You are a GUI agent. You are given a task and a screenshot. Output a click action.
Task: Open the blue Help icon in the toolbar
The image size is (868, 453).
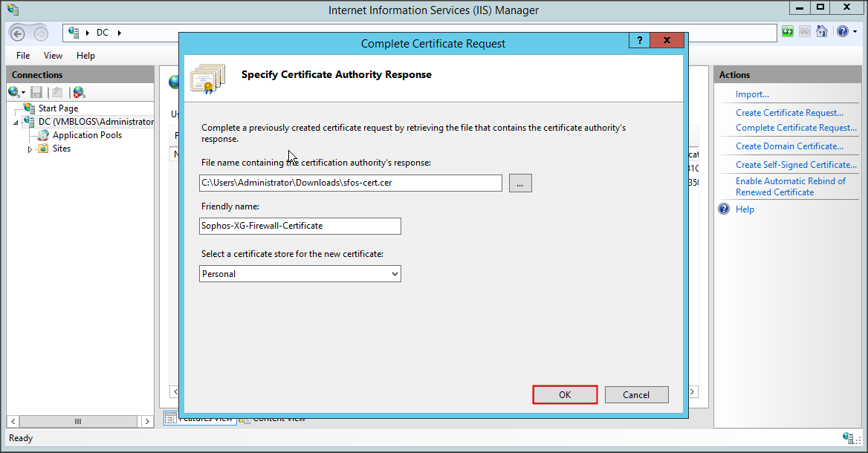tap(842, 31)
